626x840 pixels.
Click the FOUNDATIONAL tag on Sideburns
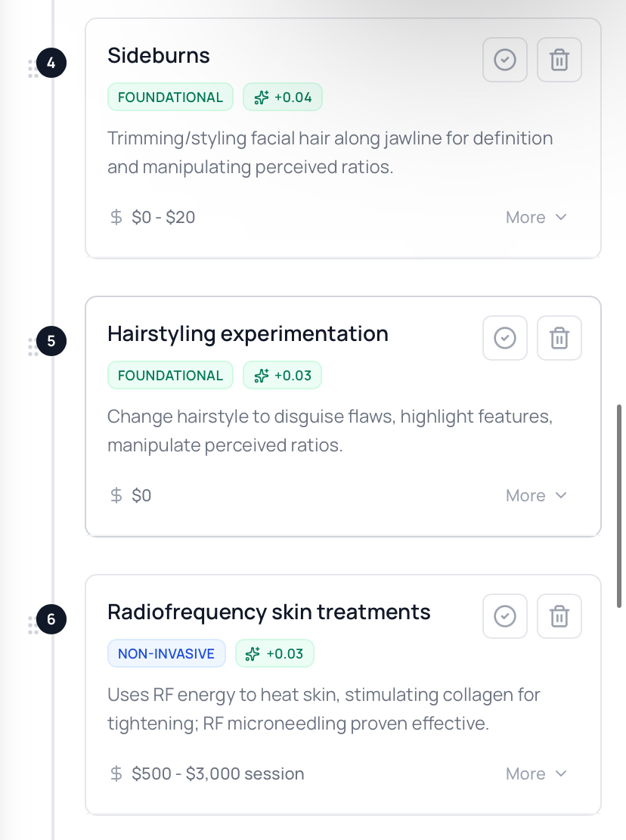tap(170, 98)
